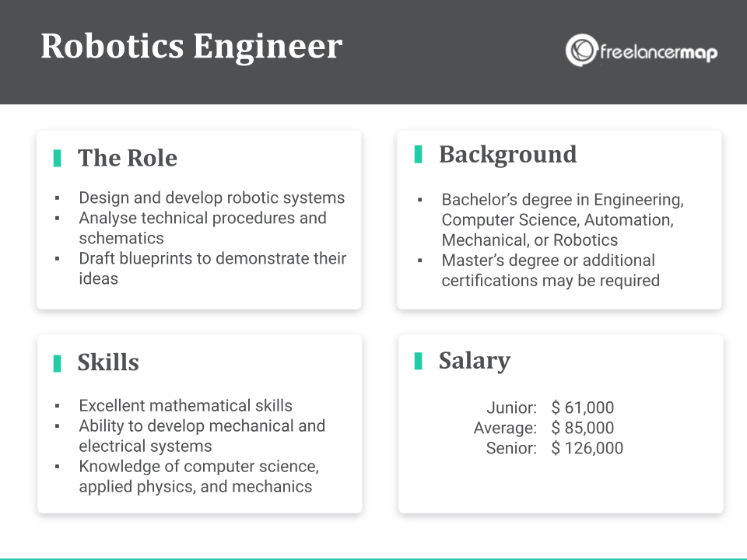Click the green marker beside Background
This screenshot has width=747, height=560.
tap(419, 154)
